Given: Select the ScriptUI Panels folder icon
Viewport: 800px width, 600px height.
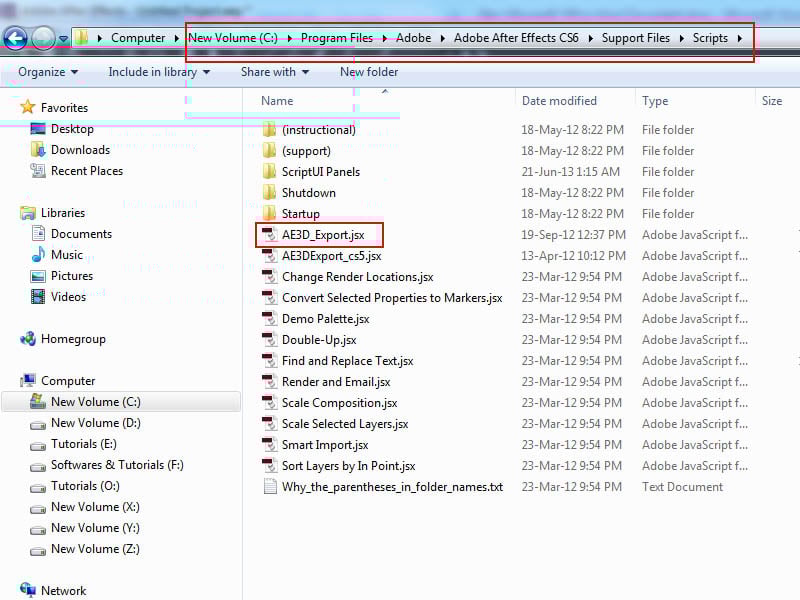Looking at the screenshot, I should pos(269,171).
